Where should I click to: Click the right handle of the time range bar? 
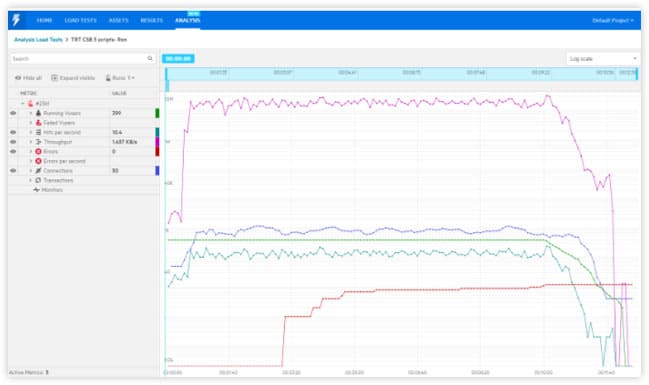637,74
